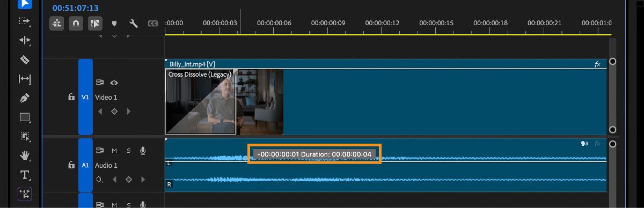
Task: Select the Rectangle tool
Action: 25,117
